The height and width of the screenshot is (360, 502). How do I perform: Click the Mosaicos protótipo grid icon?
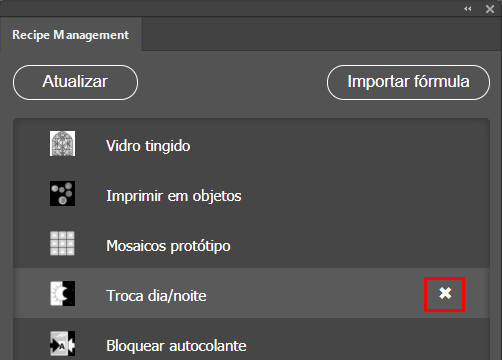click(62, 243)
